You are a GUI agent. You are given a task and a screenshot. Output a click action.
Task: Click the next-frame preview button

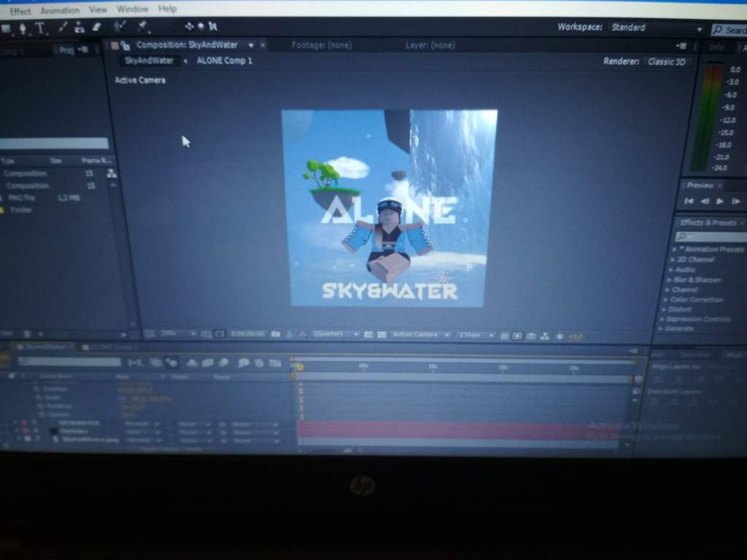[735, 201]
